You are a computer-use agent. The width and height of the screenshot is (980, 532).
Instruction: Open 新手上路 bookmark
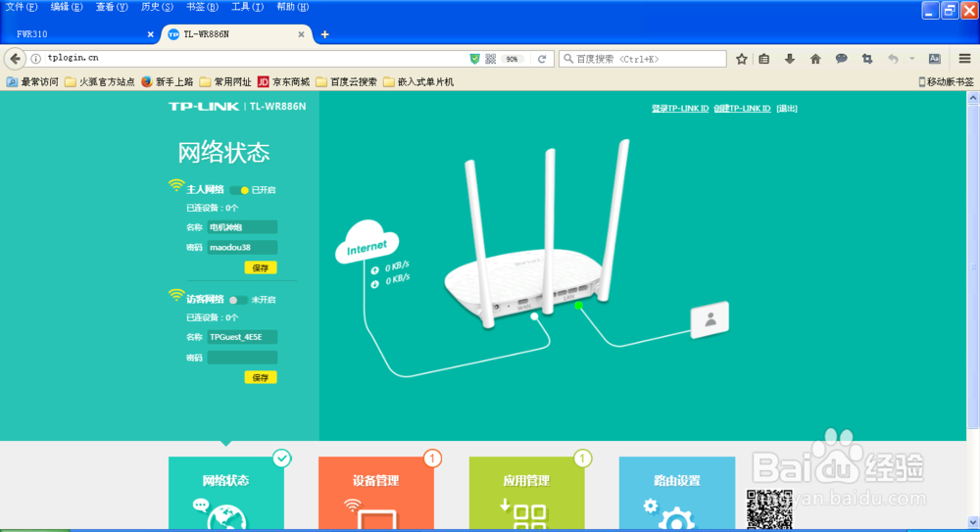click(x=168, y=82)
